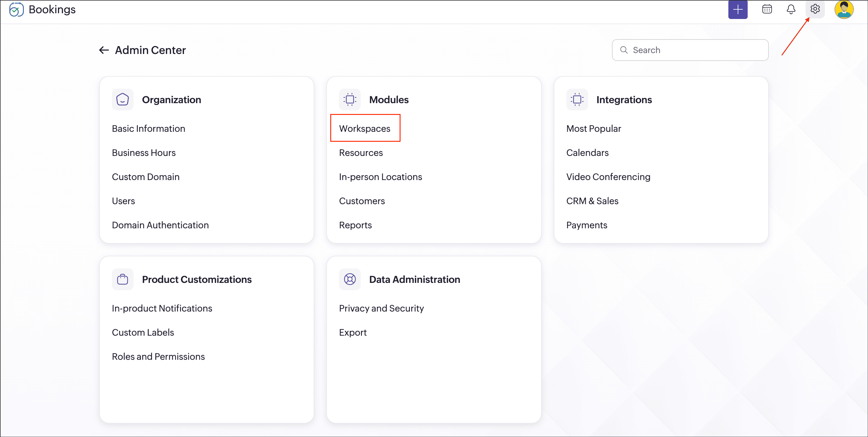Click the settings gear icon
The height and width of the screenshot is (437, 868).
pyautogui.click(x=815, y=9)
